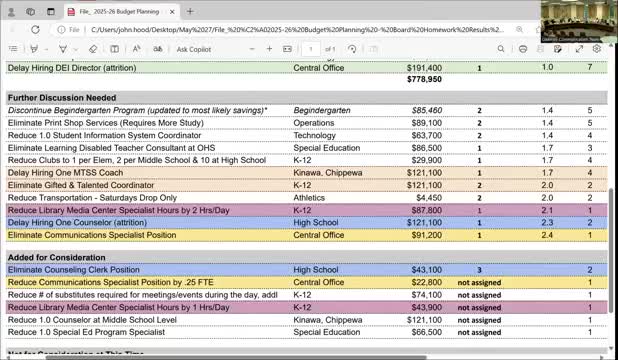
Task: Select "Reduce Transportation - Saturdays Drop Only" text
Action: tap(92, 198)
